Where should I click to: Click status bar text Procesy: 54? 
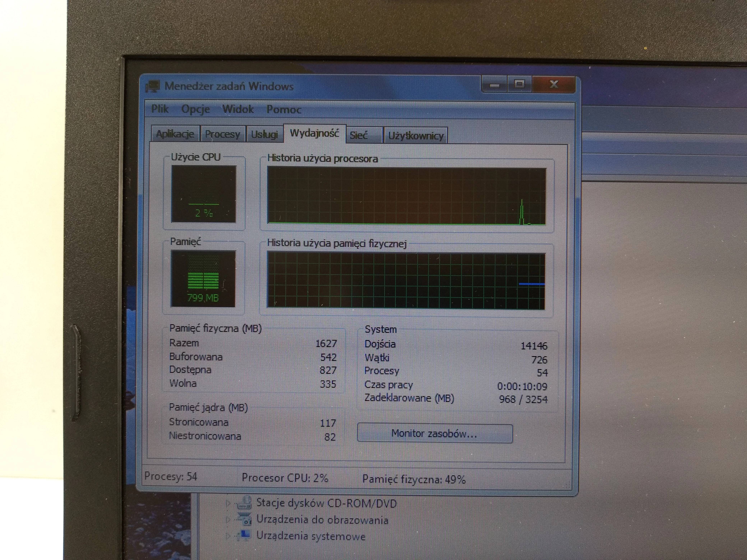click(171, 476)
